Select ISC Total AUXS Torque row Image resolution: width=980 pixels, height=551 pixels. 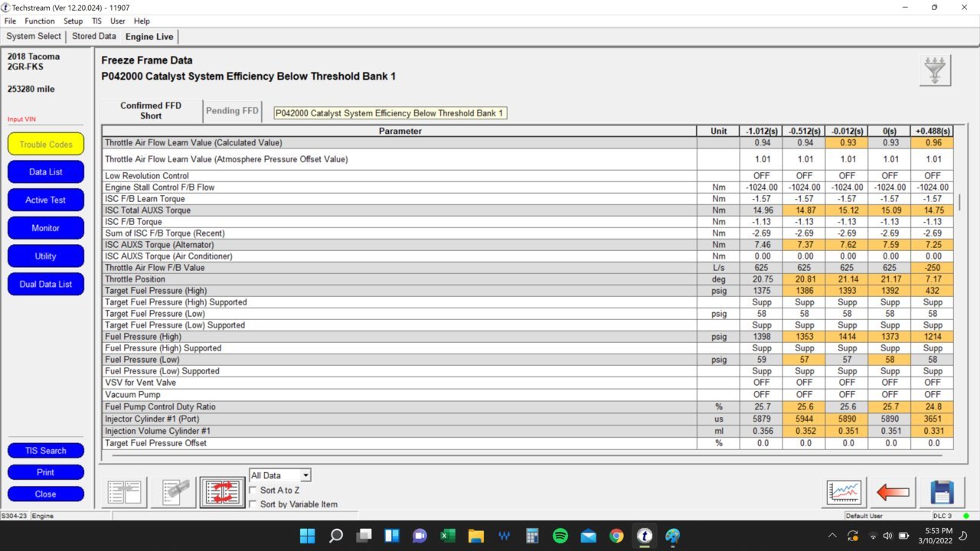click(528, 210)
